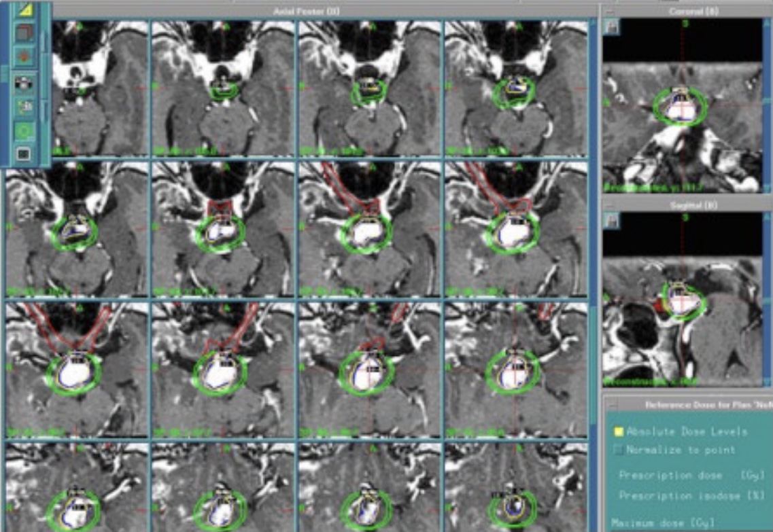773x532 pixels.
Task: Select the small multi-image layout icon
Action: click(24, 107)
